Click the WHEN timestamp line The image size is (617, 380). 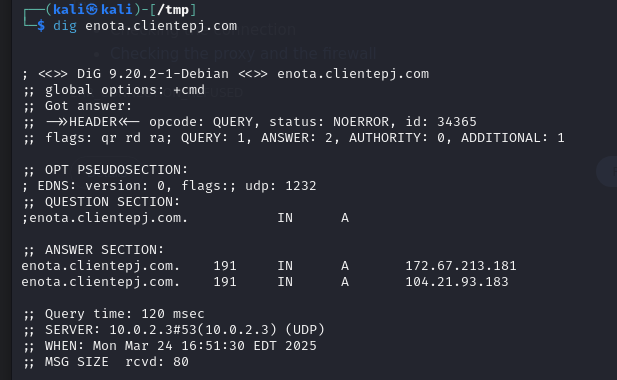(170, 346)
